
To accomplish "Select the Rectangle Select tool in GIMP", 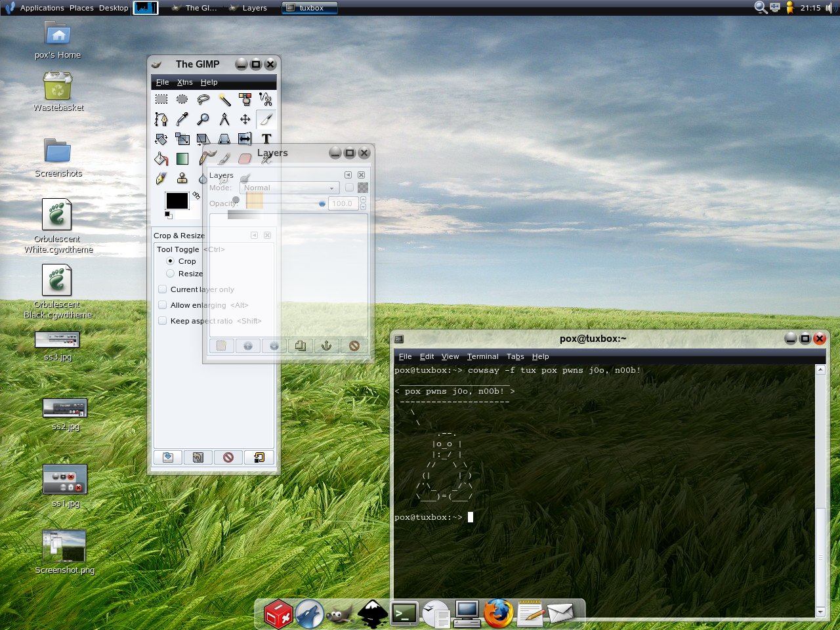I will coord(161,99).
